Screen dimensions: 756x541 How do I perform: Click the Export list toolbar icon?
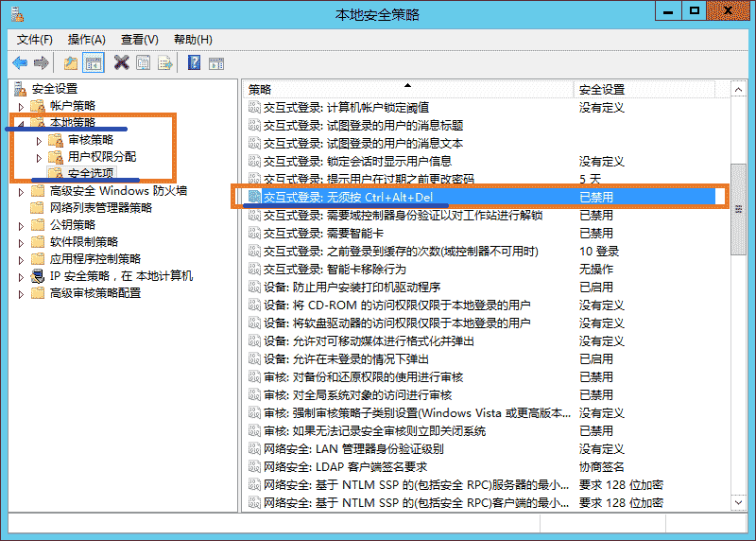164,62
